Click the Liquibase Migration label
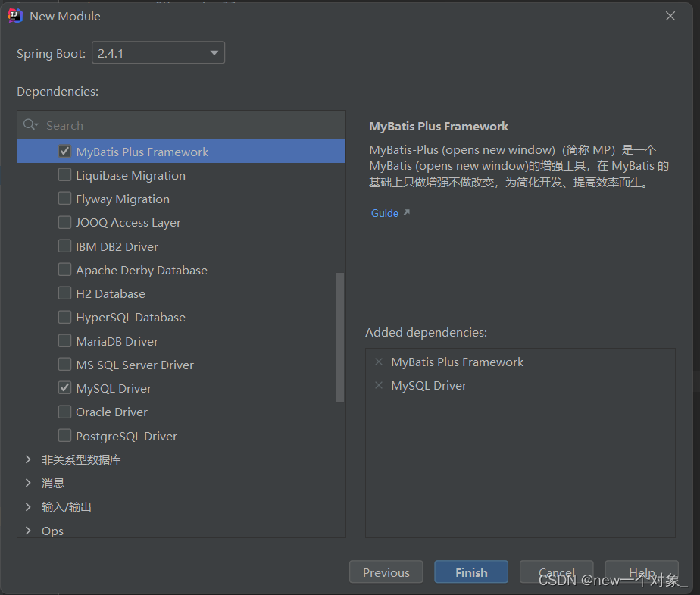Screen dimensions: 700x595 coord(130,176)
